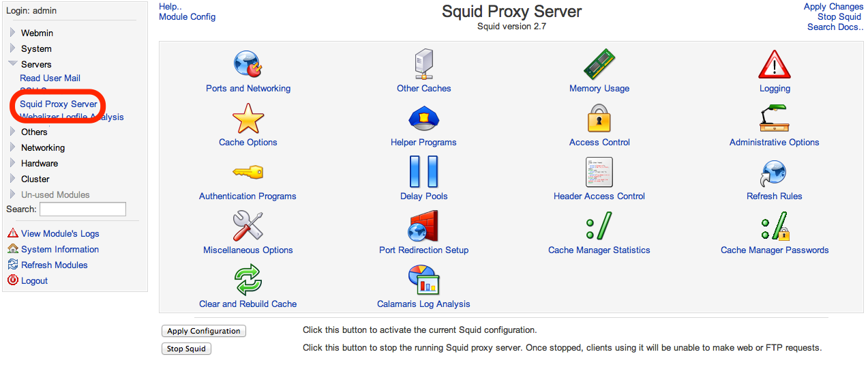Click the Refresh Modules sidebar icon
868x365 pixels.
pyautogui.click(x=12, y=265)
